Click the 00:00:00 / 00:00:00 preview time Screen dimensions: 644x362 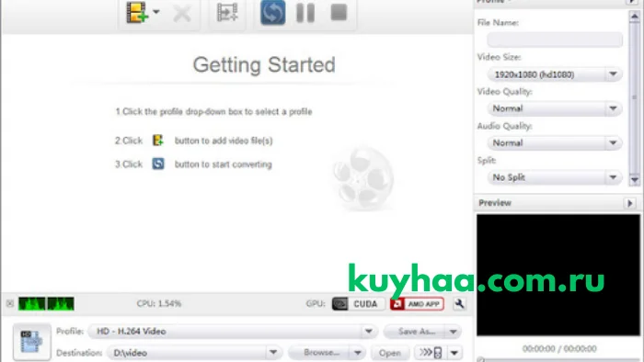559,349
